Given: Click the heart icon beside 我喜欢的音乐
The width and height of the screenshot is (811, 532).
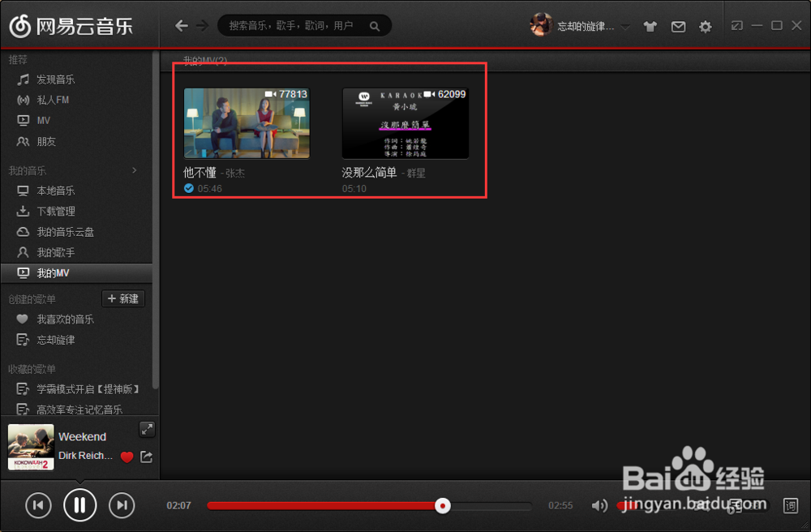Looking at the screenshot, I should pyautogui.click(x=22, y=320).
